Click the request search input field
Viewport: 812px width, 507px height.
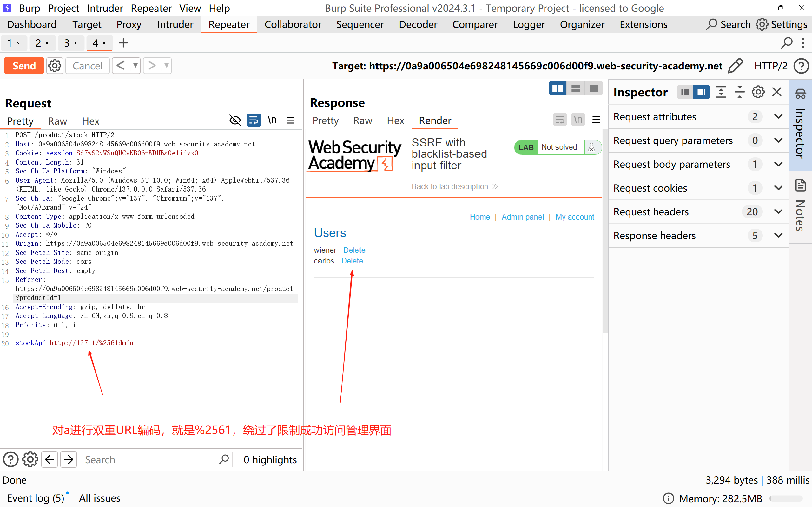(x=151, y=459)
